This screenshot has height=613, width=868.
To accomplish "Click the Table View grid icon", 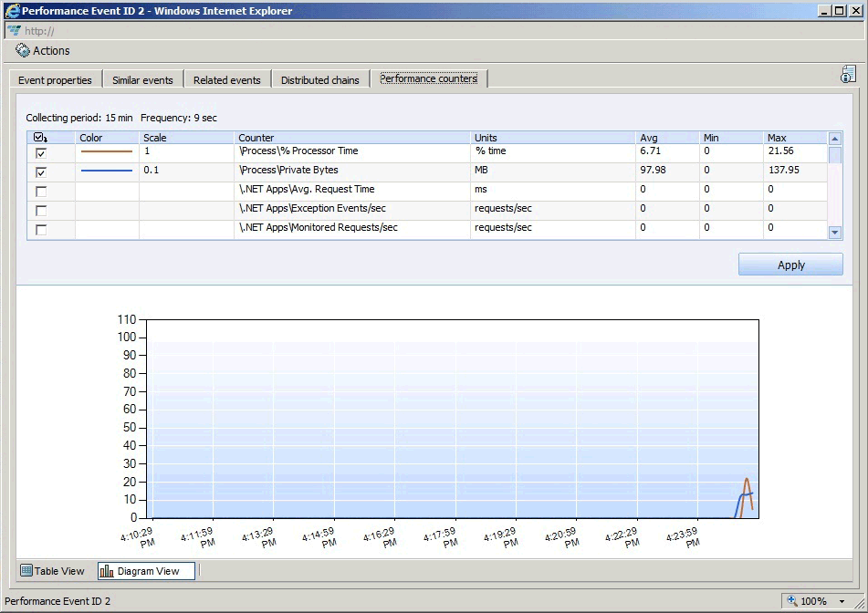I will 26,570.
